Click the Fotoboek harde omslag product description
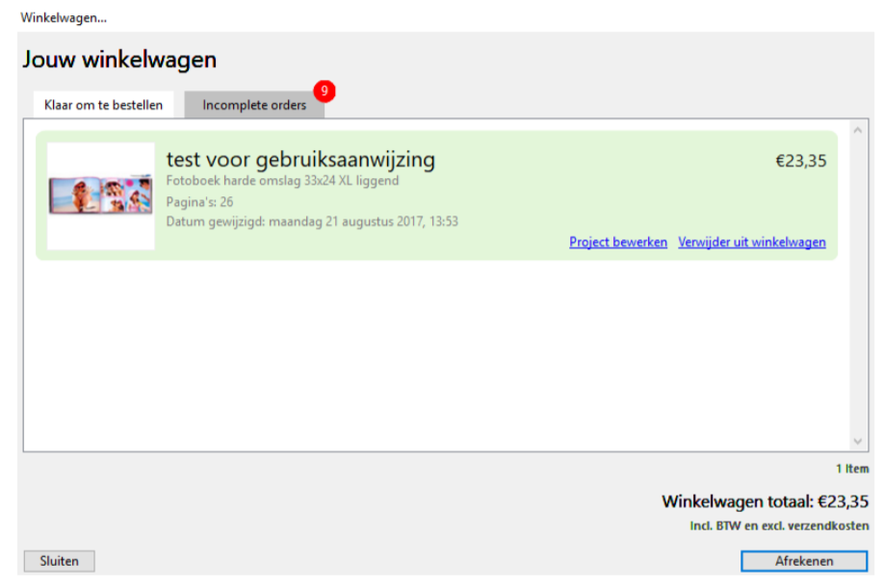 pos(282,181)
